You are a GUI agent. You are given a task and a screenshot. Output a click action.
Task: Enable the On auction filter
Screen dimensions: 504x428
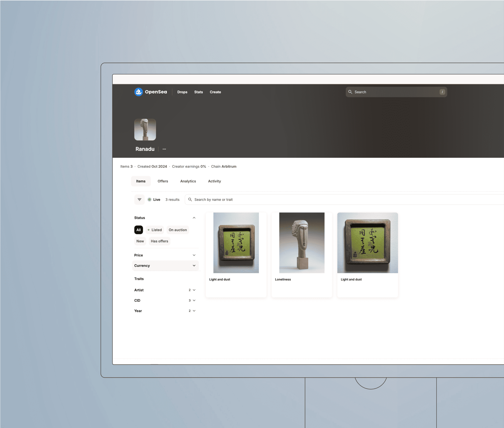pos(178,230)
